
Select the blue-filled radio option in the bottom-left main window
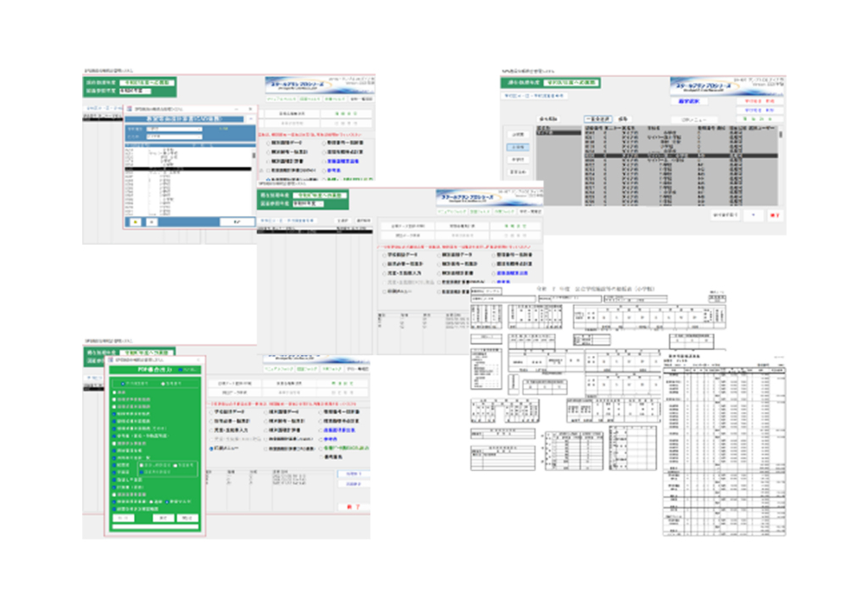[211, 447]
